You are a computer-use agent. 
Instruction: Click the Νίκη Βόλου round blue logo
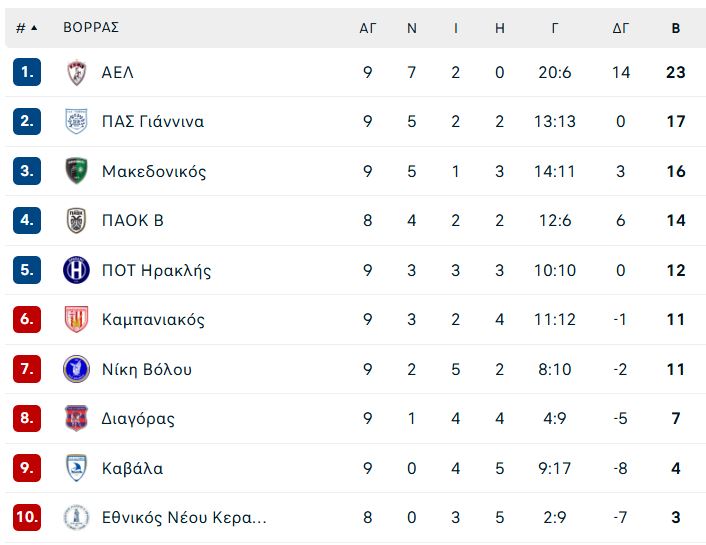point(76,369)
